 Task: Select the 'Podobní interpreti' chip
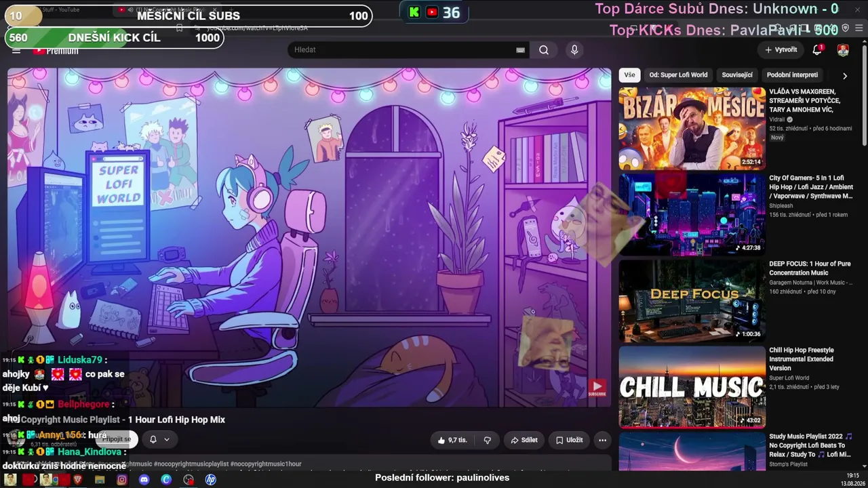coord(792,75)
